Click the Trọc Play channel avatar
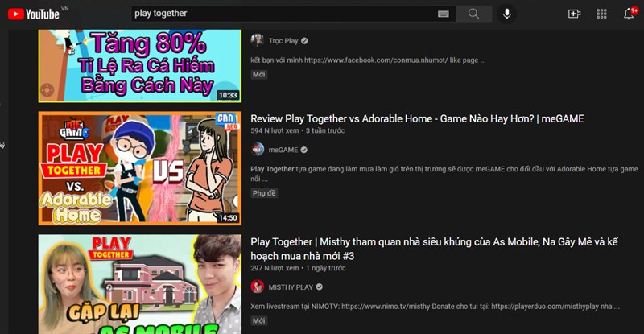The height and width of the screenshot is (334, 644). (x=257, y=41)
